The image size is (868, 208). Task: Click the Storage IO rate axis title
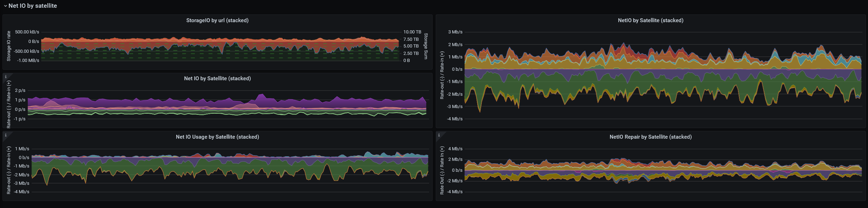9,46
